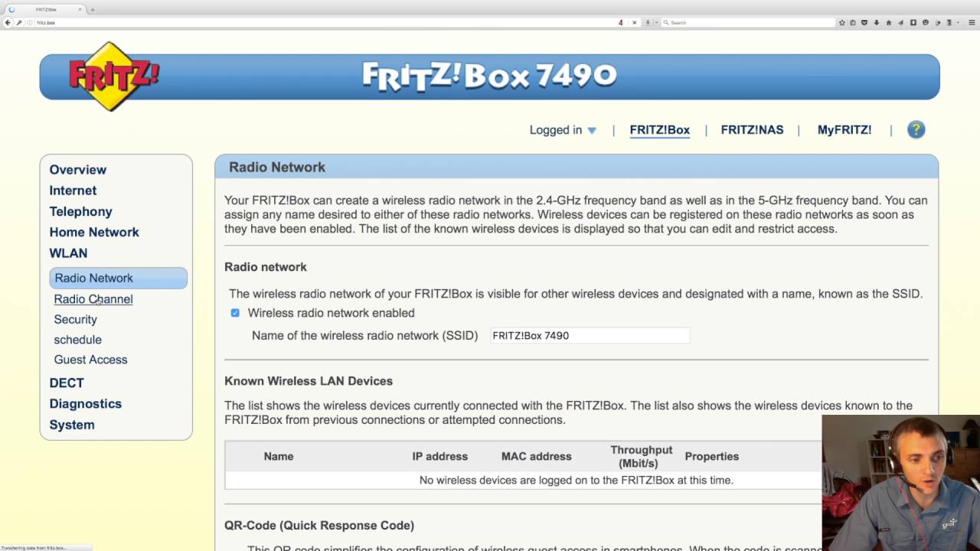Open the downloads arrow icon
Image resolution: width=980 pixels, height=551 pixels.
(877, 22)
